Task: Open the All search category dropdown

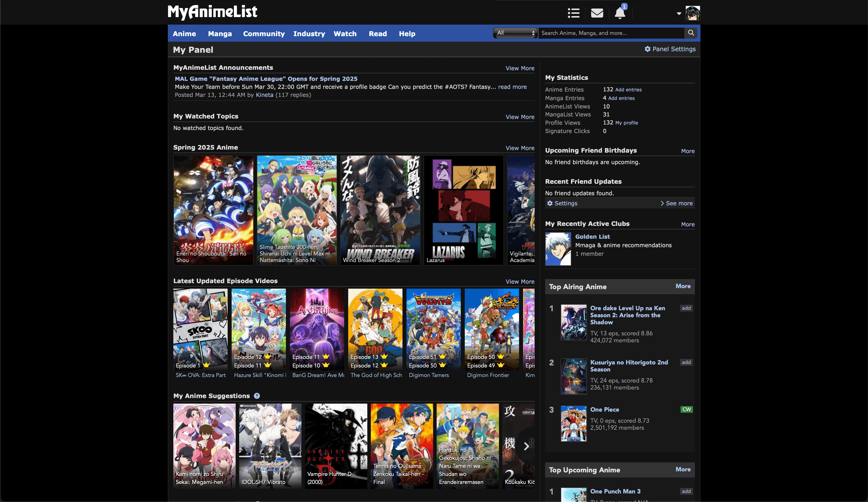Action: coord(515,33)
